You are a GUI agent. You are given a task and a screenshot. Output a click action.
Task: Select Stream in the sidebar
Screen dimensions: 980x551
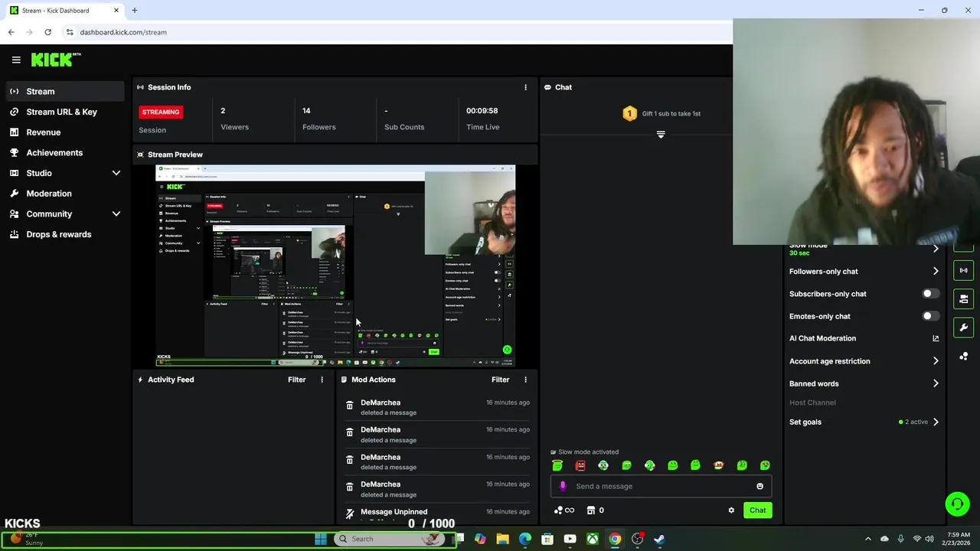[64, 91]
